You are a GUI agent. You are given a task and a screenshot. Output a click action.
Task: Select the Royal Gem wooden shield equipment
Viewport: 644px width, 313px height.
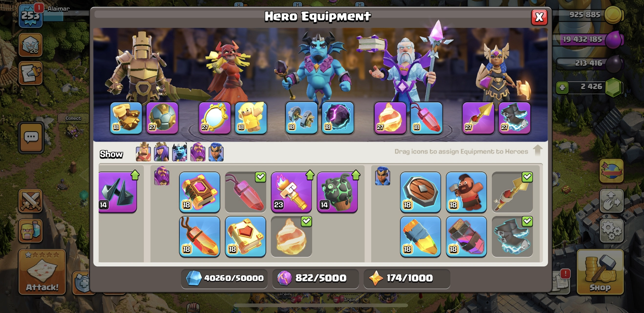[x=420, y=192]
